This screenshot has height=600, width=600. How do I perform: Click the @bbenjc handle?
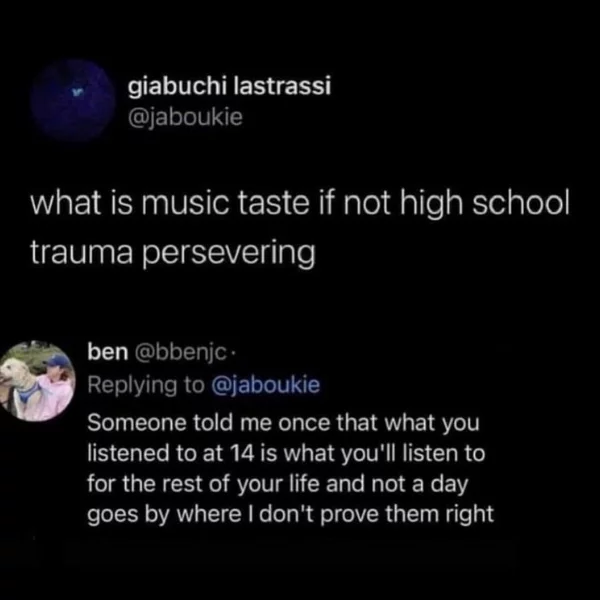[181, 353]
